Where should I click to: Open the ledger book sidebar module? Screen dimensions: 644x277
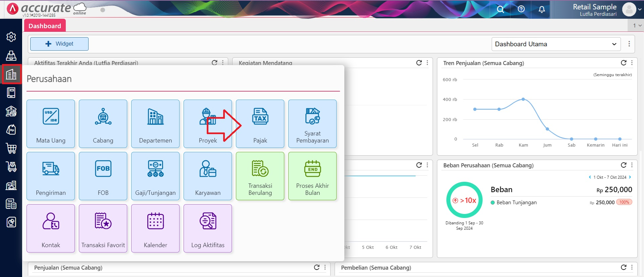coord(11,93)
